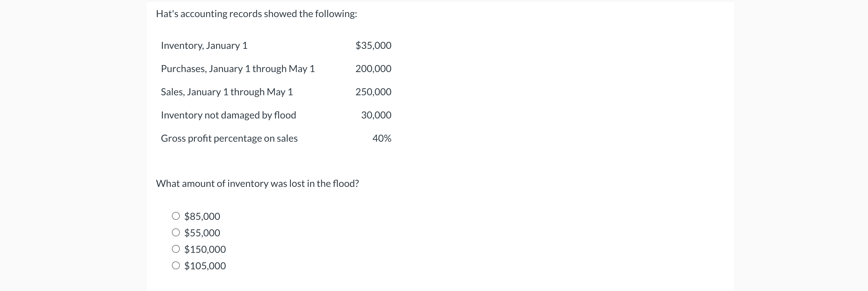
Task: Click the 250,000 sales value
Action: [373, 92]
